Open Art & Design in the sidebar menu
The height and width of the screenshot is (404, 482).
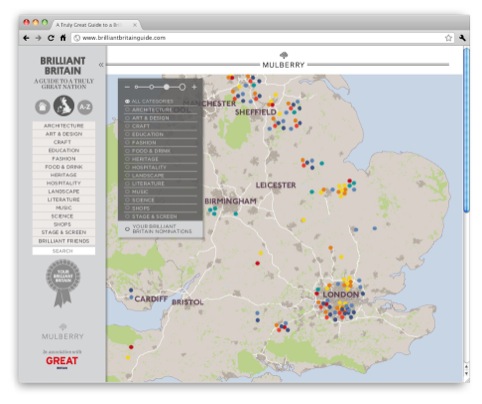(64, 134)
